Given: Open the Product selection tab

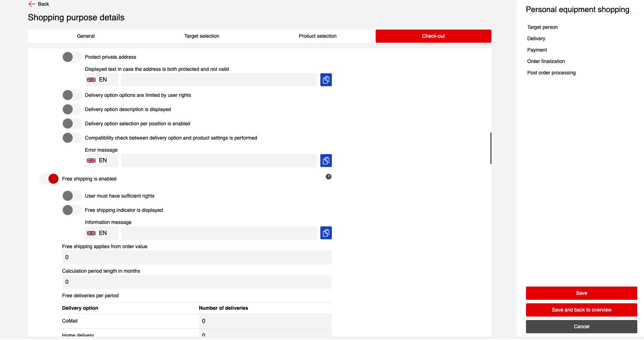Looking at the screenshot, I should (x=317, y=36).
